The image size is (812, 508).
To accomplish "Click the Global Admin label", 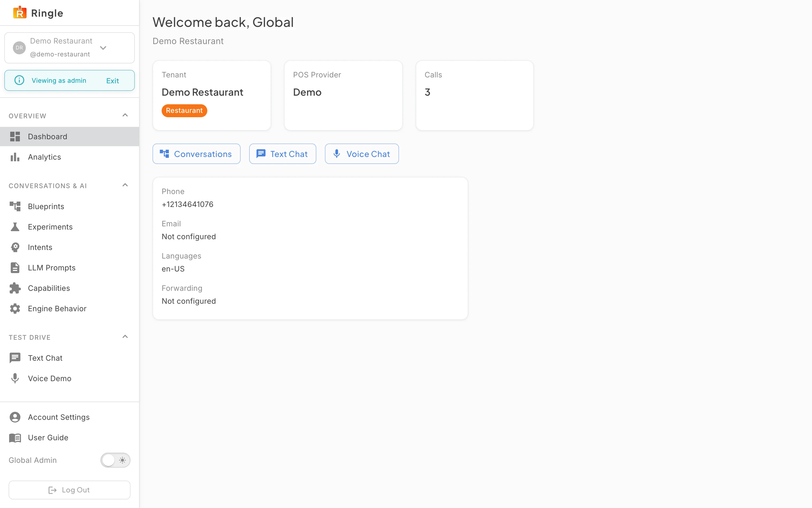I will pyautogui.click(x=32, y=460).
